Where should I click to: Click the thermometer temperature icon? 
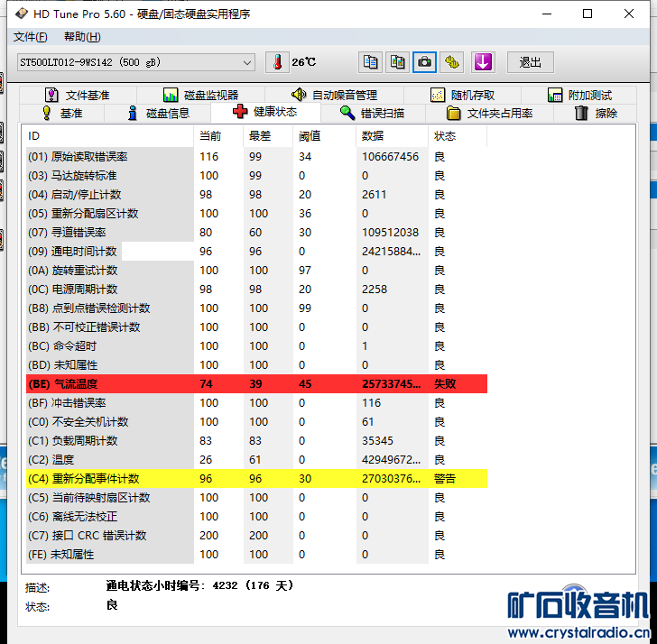coord(277,63)
